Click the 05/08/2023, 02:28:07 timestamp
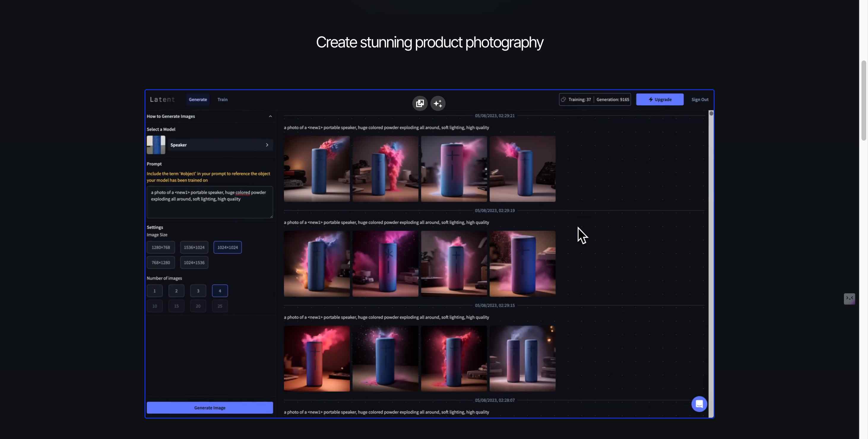868x439 pixels. pos(495,400)
